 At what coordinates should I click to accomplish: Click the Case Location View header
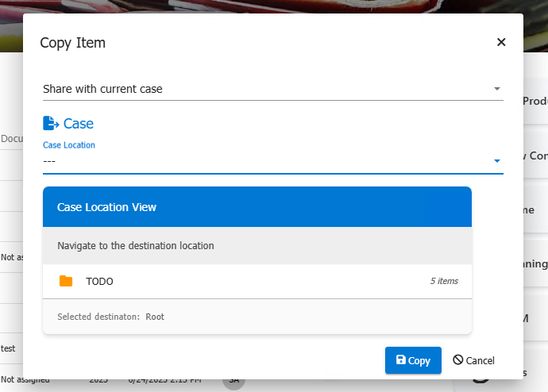(x=257, y=207)
